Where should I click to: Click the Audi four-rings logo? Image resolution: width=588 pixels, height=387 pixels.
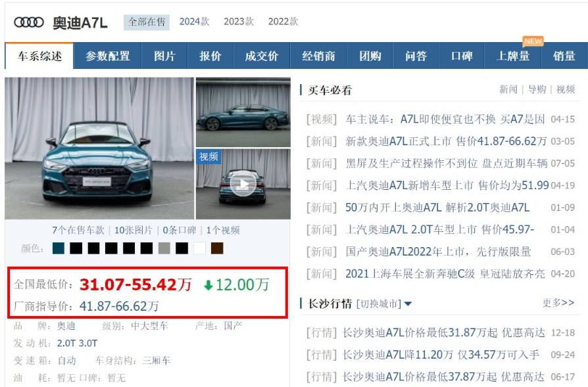coord(29,22)
